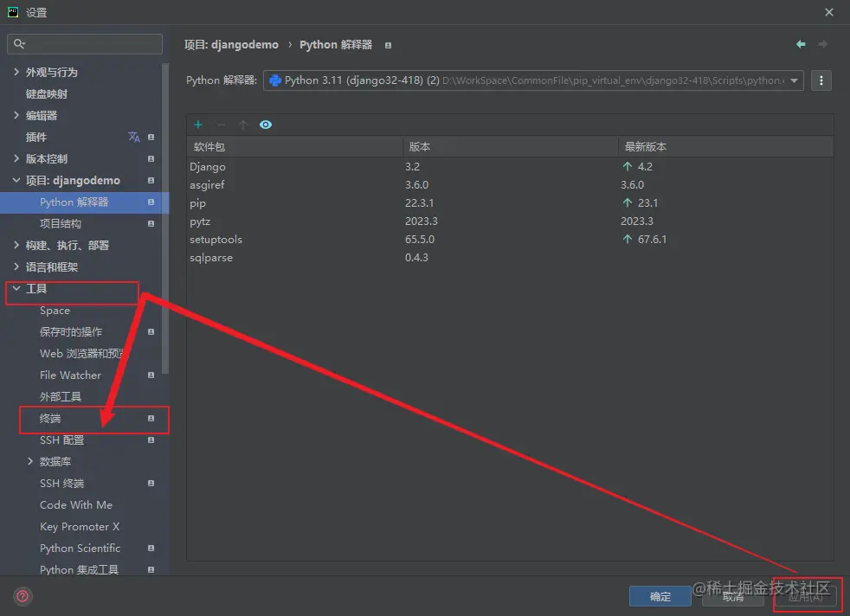Select the Django package row
This screenshot has width=850, height=616.
(510, 166)
